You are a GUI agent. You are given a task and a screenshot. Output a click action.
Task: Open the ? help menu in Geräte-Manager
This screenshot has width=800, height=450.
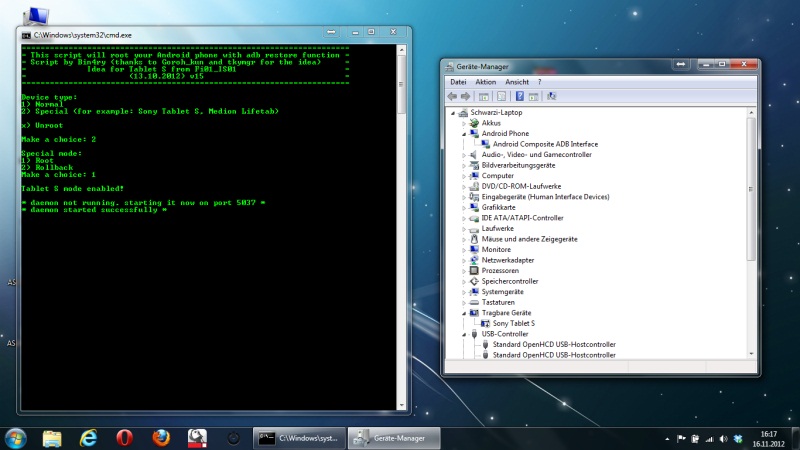[539, 82]
